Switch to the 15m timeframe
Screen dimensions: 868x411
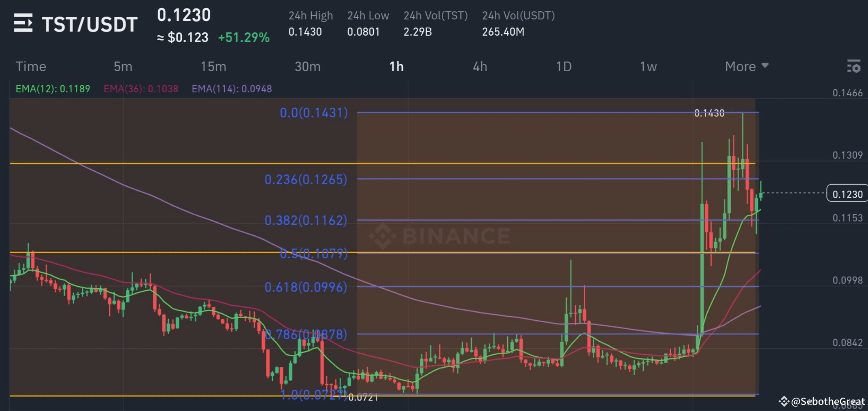tap(213, 66)
